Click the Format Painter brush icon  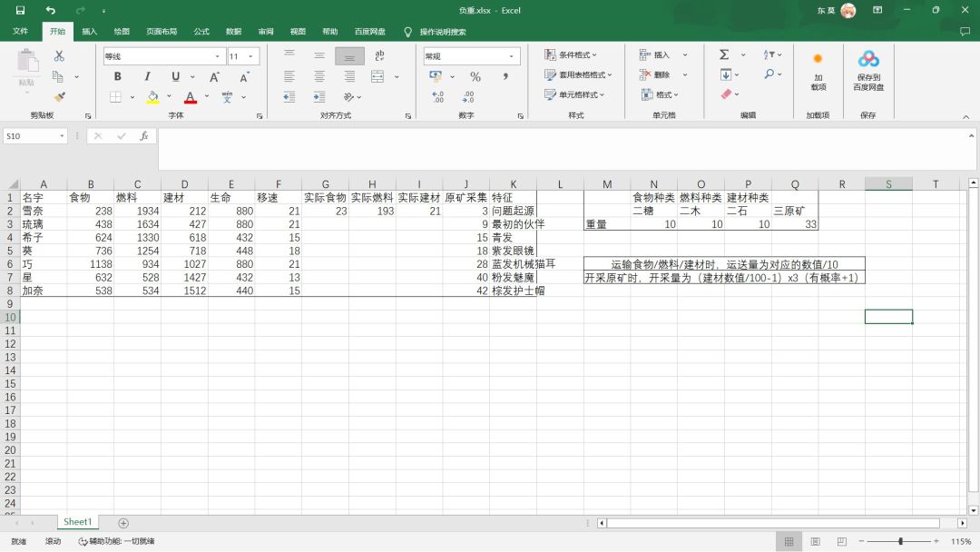coord(60,96)
